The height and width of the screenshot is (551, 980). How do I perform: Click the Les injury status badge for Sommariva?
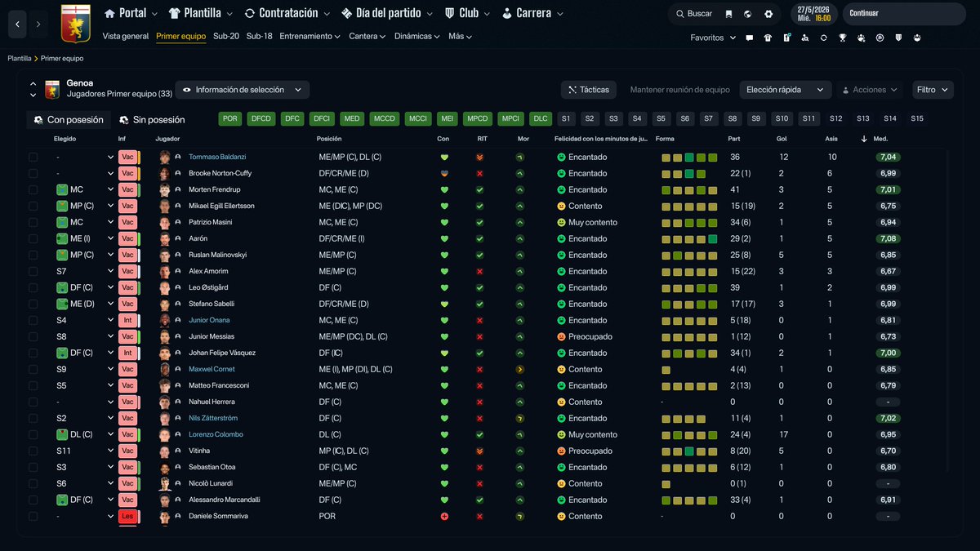click(x=127, y=516)
